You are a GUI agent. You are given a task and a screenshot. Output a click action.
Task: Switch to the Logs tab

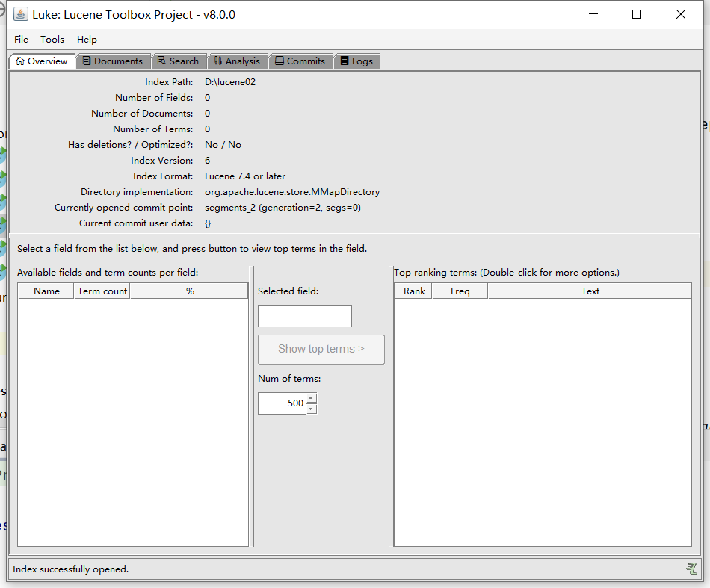[x=356, y=61]
